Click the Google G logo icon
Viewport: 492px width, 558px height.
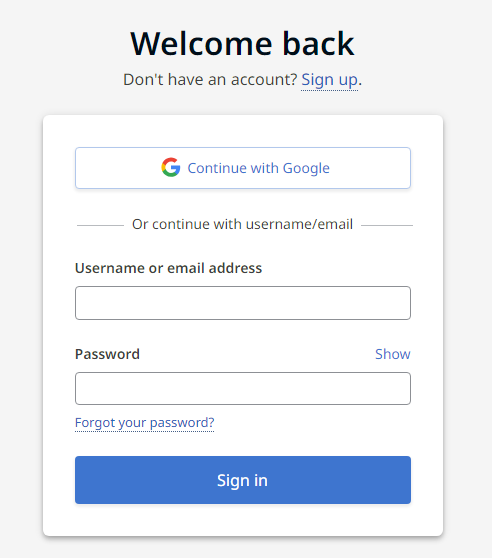[x=171, y=167]
